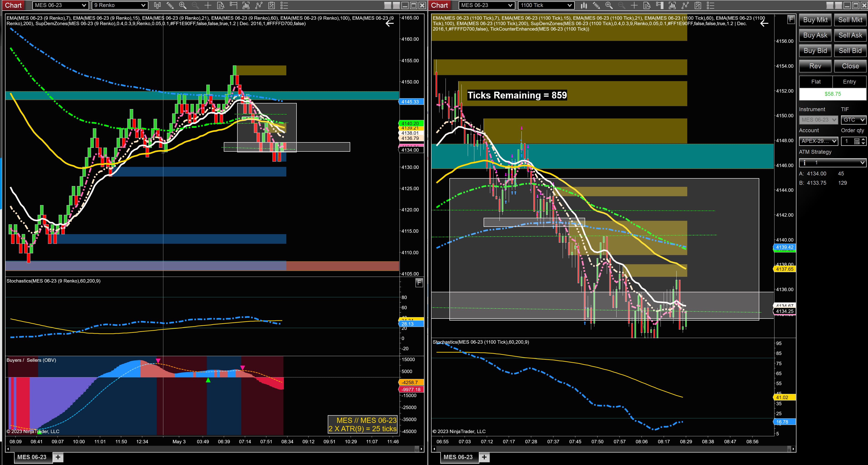This screenshot has height=465, width=868.
Task: Click the Sell Bid button
Action: (850, 51)
